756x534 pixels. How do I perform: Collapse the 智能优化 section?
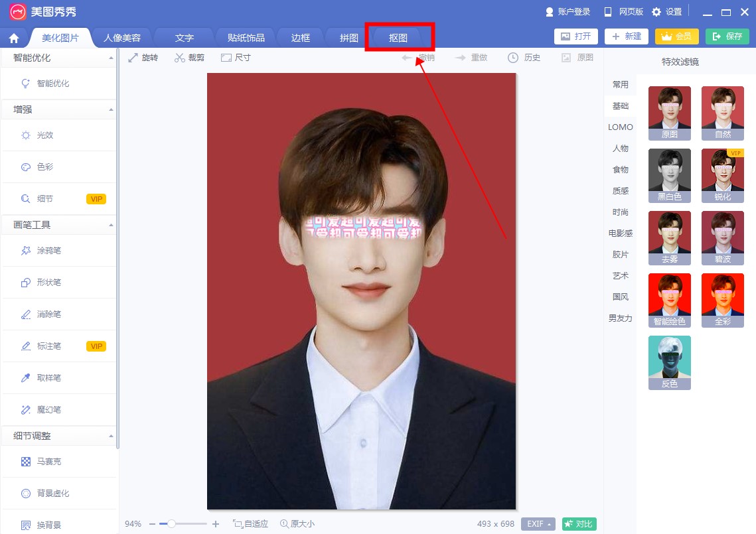(111, 58)
